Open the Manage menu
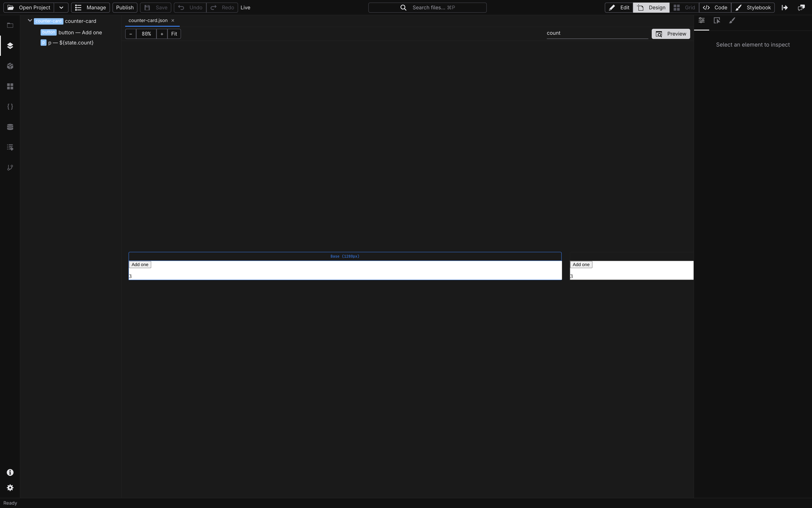 tap(90, 7)
